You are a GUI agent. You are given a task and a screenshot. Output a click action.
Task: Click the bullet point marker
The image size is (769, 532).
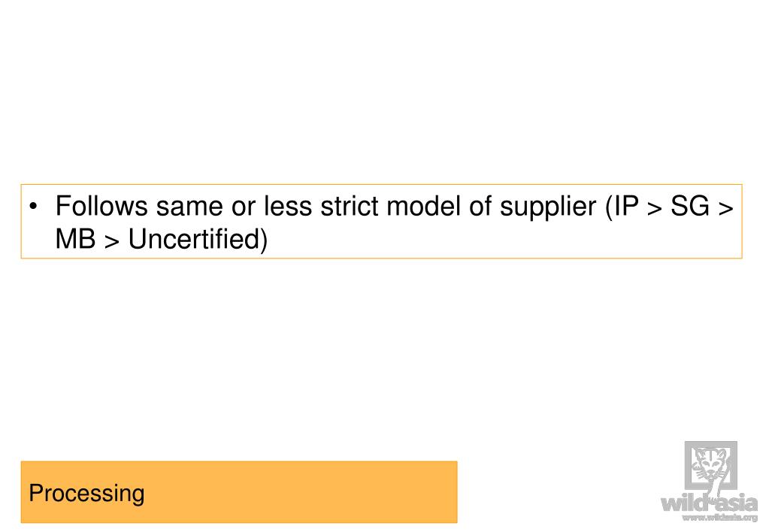[33, 207]
